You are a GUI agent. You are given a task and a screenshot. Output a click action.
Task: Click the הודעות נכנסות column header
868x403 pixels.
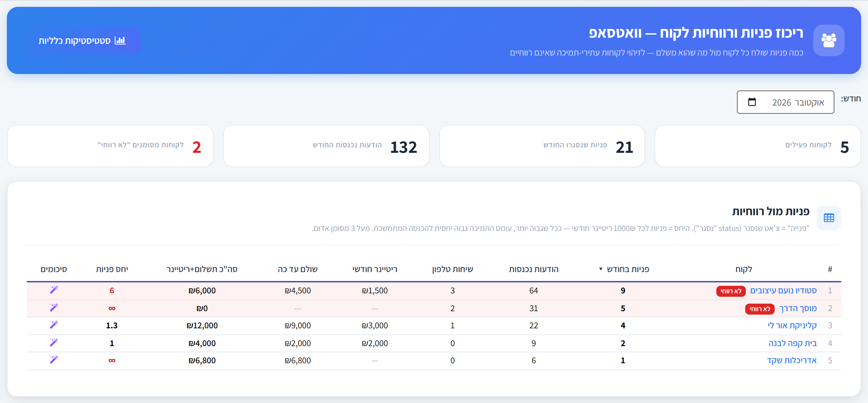(x=533, y=269)
